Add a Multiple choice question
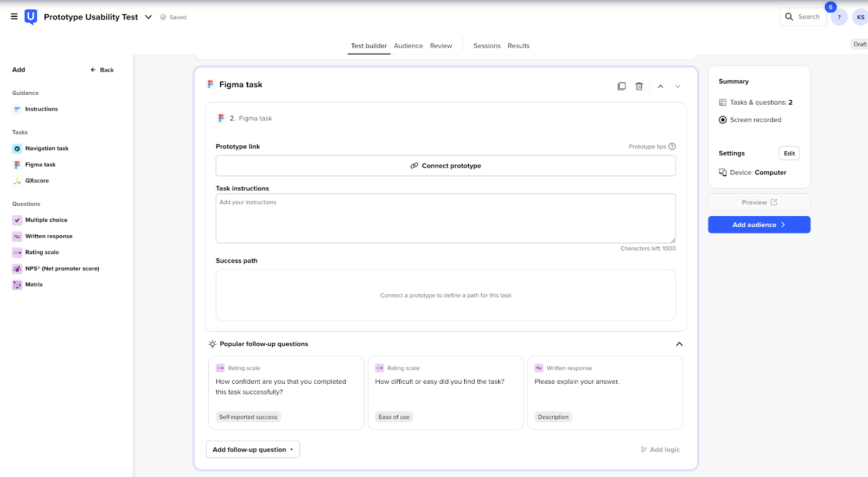This screenshot has height=477, width=868. tap(40, 220)
